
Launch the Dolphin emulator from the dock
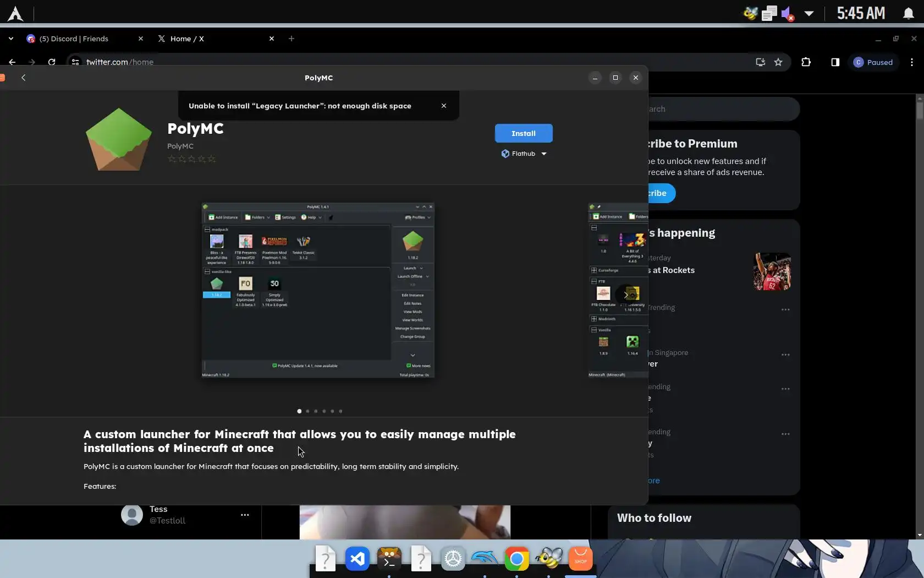pyautogui.click(x=485, y=559)
